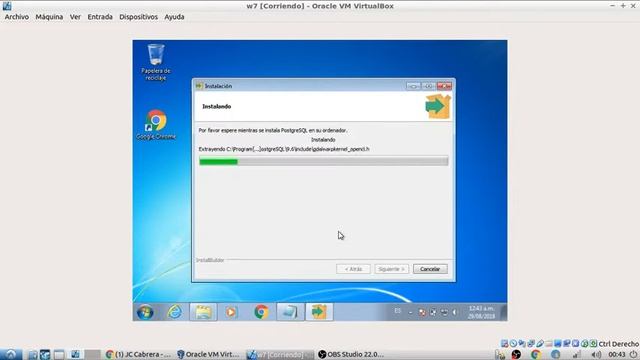The height and width of the screenshot is (360, 640).
Task: Open Windows Explorer folder taskbar icon
Action: (203, 312)
